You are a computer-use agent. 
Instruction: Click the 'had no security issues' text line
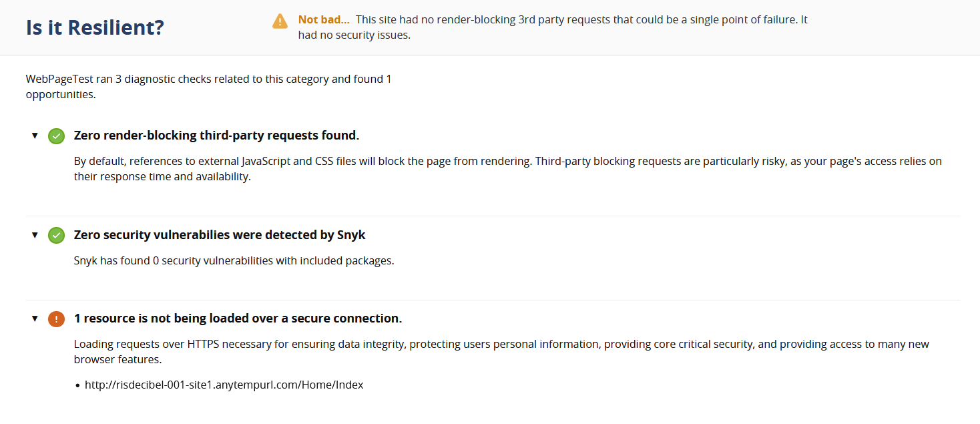click(354, 35)
